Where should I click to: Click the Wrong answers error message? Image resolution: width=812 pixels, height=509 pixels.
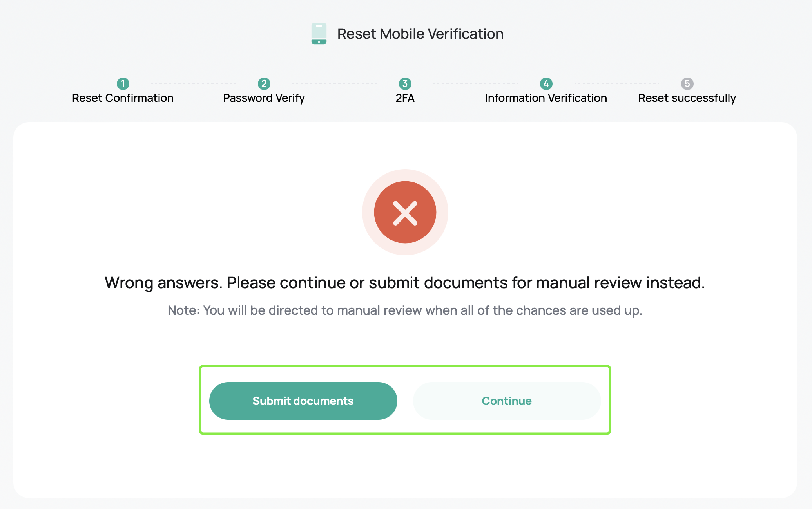[x=405, y=283]
